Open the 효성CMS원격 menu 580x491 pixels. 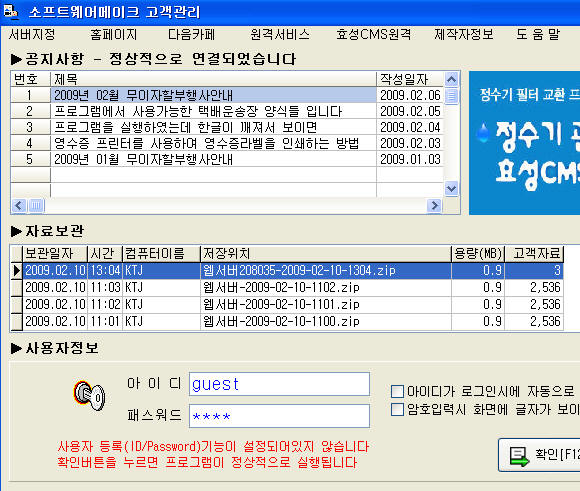373,34
